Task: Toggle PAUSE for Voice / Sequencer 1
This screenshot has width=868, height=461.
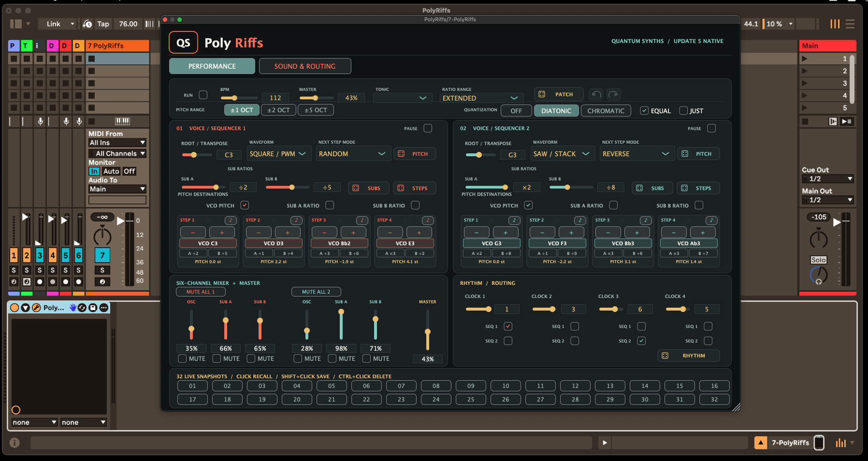Action: [x=428, y=128]
